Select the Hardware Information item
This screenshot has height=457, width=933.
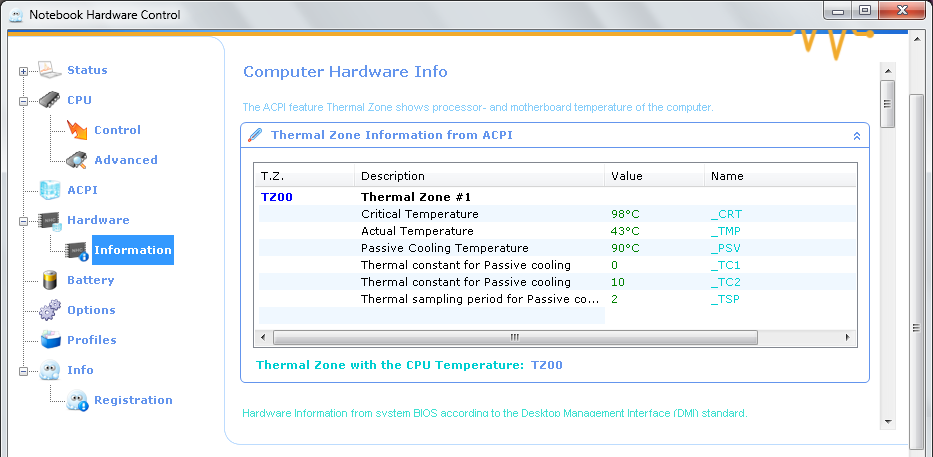133,250
